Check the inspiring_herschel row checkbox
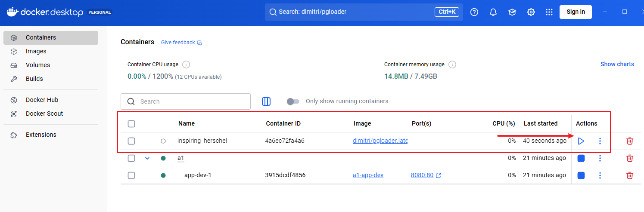This screenshot has height=212, width=644. coord(131,141)
